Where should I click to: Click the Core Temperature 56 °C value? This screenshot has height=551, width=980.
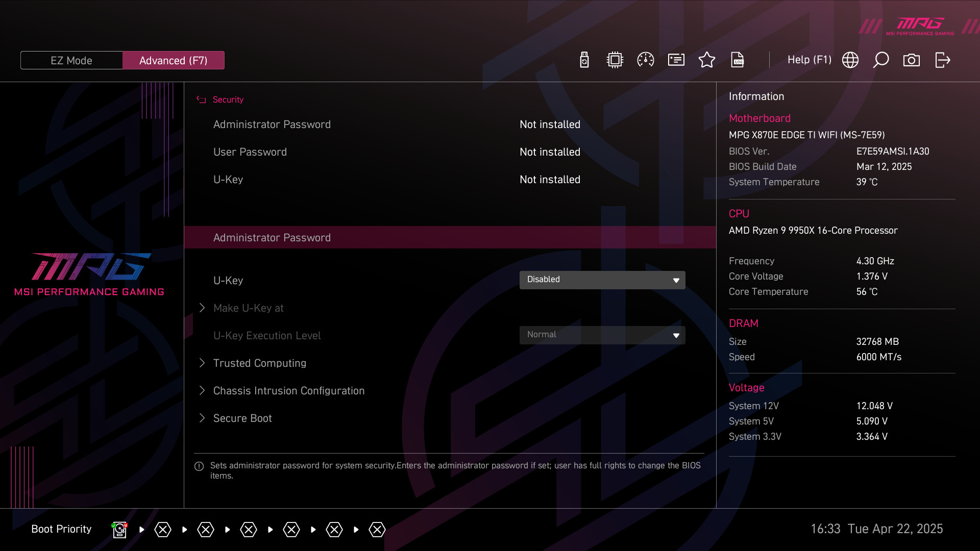(867, 292)
